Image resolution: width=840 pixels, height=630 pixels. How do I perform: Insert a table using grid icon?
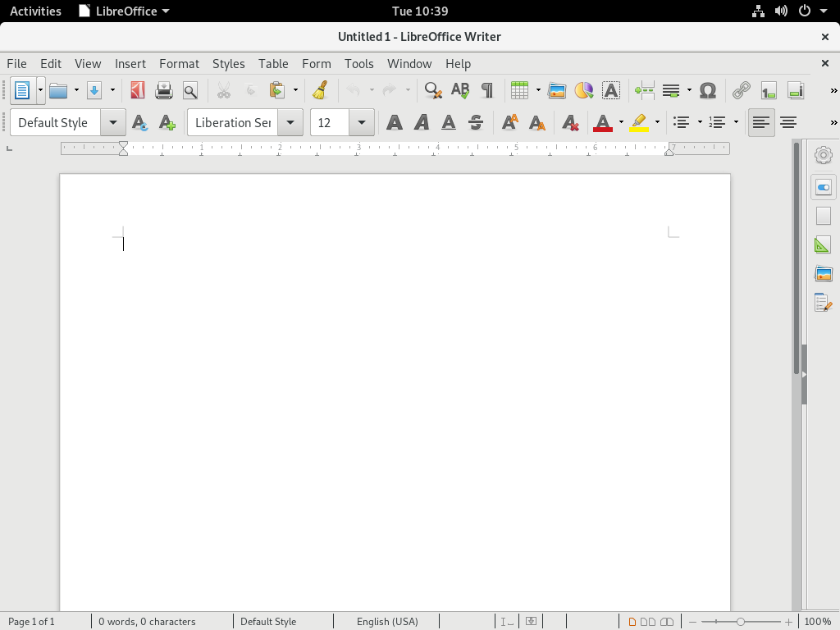(x=519, y=90)
